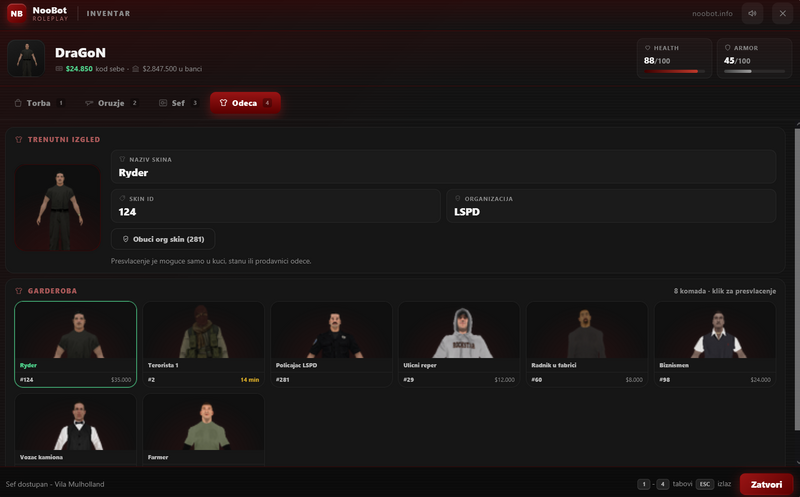Click the icon beside ORGANIZACIJA label
Image resolution: width=800 pixels, height=497 pixels.
pos(458,198)
